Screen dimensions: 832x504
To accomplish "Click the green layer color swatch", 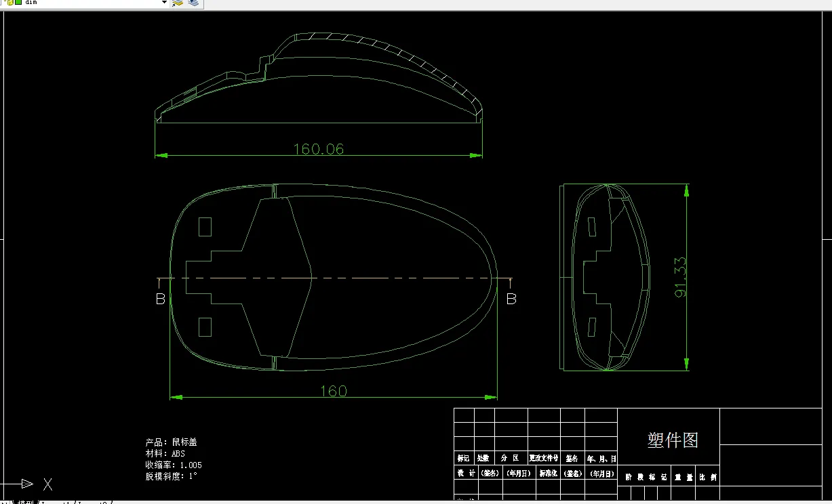I will coord(18,3).
